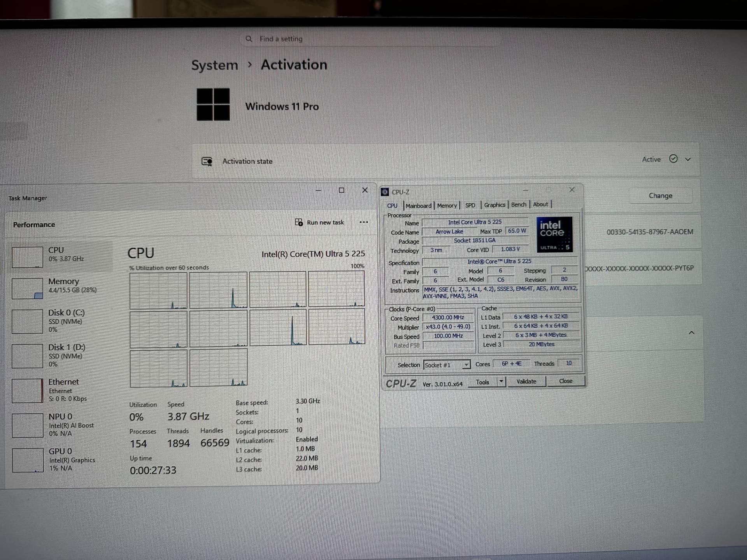Click the Speed 3.87 GHz reading
This screenshot has height=560, width=747.
(188, 416)
